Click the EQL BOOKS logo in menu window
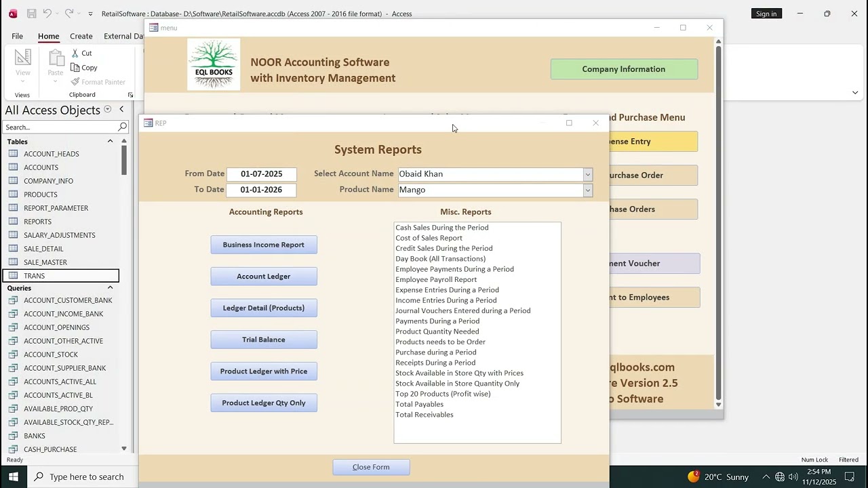 pos(214,64)
